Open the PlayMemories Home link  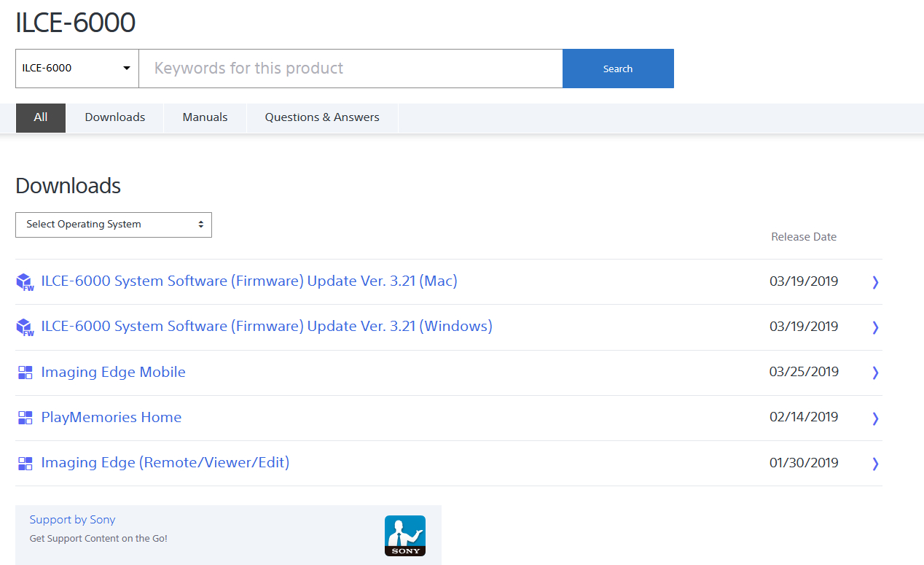(111, 417)
